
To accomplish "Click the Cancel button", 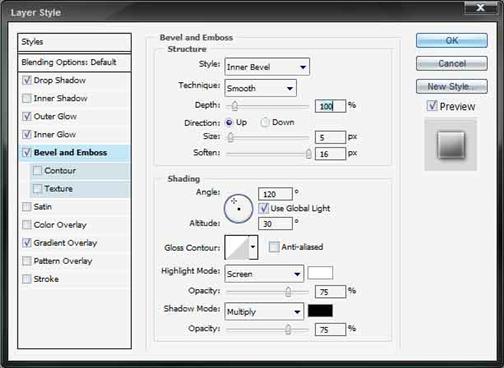I will pyautogui.click(x=452, y=63).
